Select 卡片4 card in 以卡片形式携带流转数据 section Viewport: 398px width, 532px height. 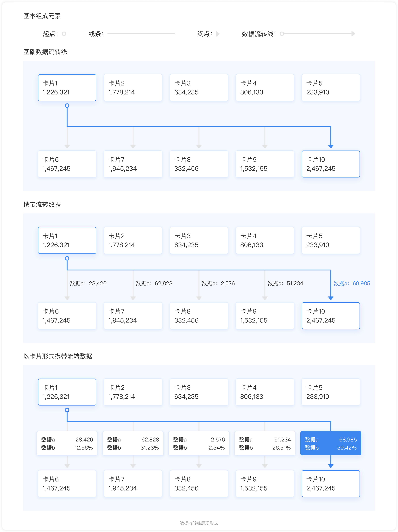pos(265,392)
